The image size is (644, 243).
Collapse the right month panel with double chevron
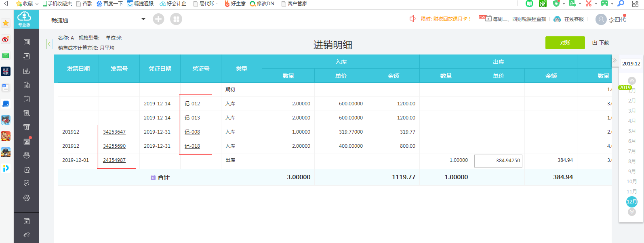(614, 61)
